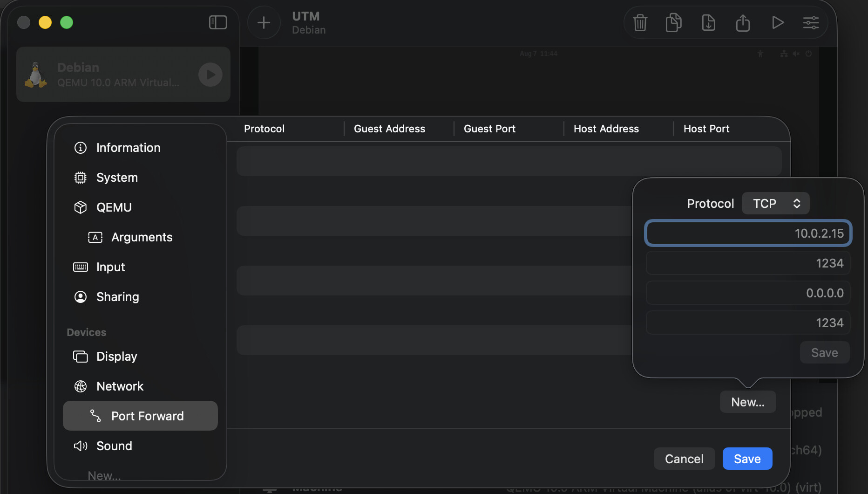Click the Network globe icon
Viewport: 868px width, 494px height.
click(x=81, y=386)
